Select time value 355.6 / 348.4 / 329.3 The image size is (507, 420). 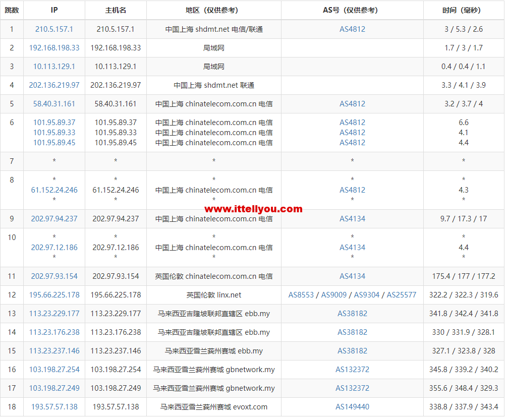[463, 388]
